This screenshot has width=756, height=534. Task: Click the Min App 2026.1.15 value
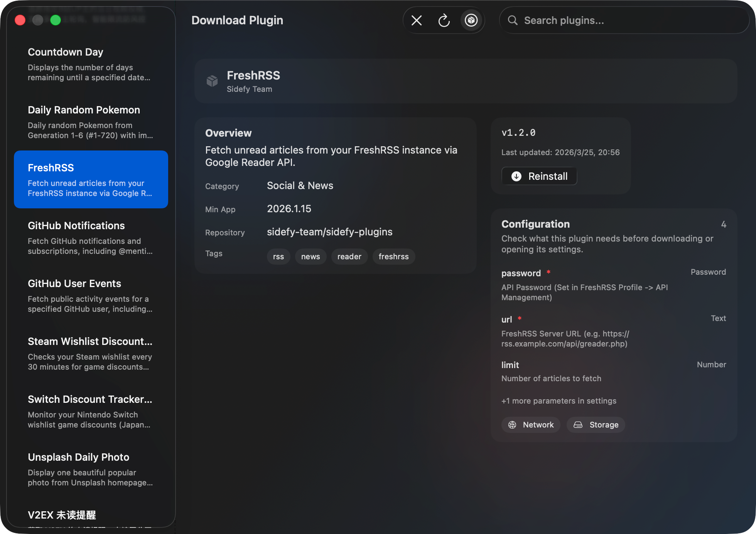(289, 209)
